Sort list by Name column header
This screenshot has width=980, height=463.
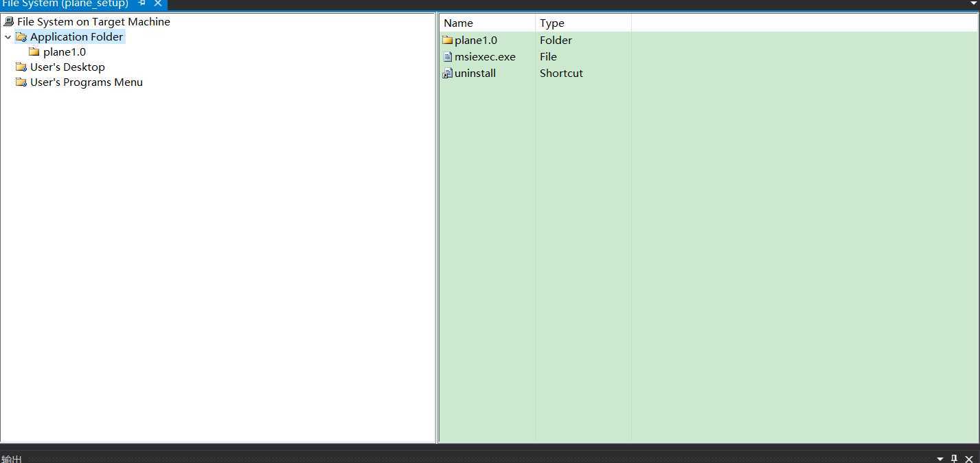(487, 23)
